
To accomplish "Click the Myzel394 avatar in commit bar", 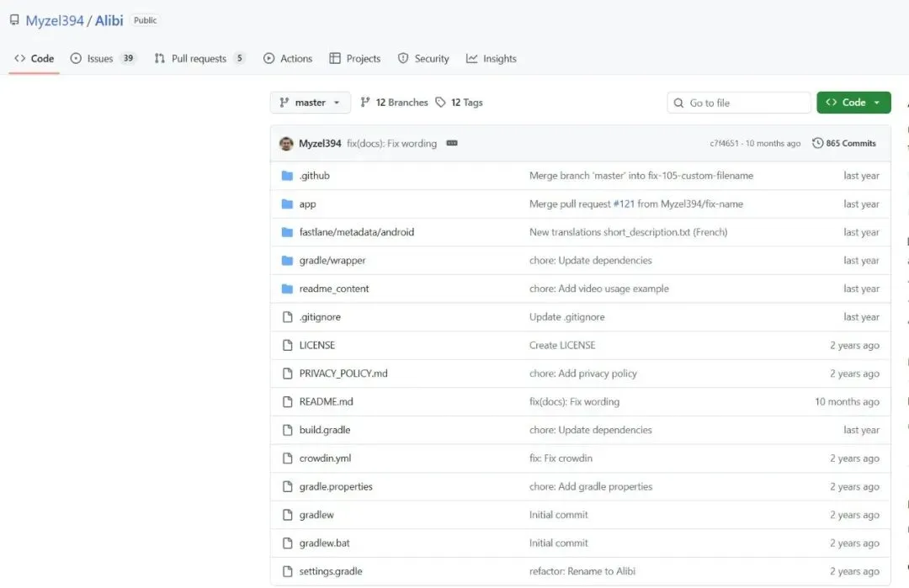I will click(286, 144).
